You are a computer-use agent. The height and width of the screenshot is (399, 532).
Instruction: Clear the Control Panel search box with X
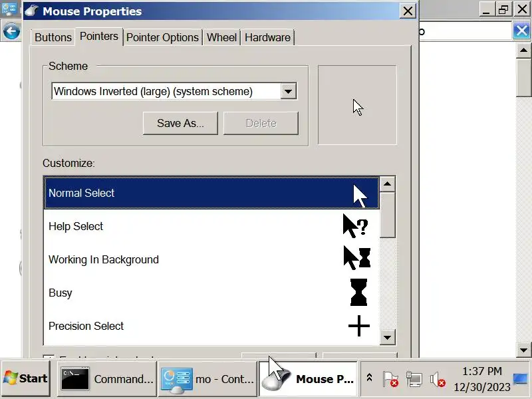pos(521,31)
